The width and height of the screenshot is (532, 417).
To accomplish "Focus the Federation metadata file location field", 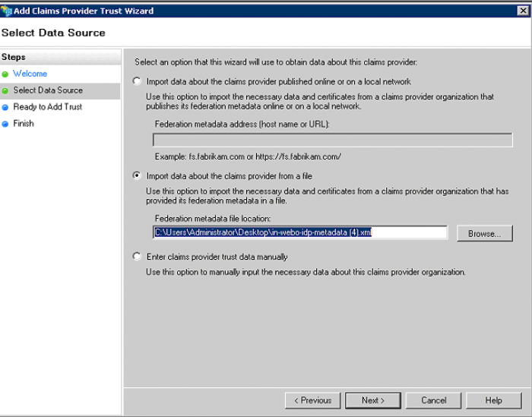I will pyautogui.click(x=299, y=232).
